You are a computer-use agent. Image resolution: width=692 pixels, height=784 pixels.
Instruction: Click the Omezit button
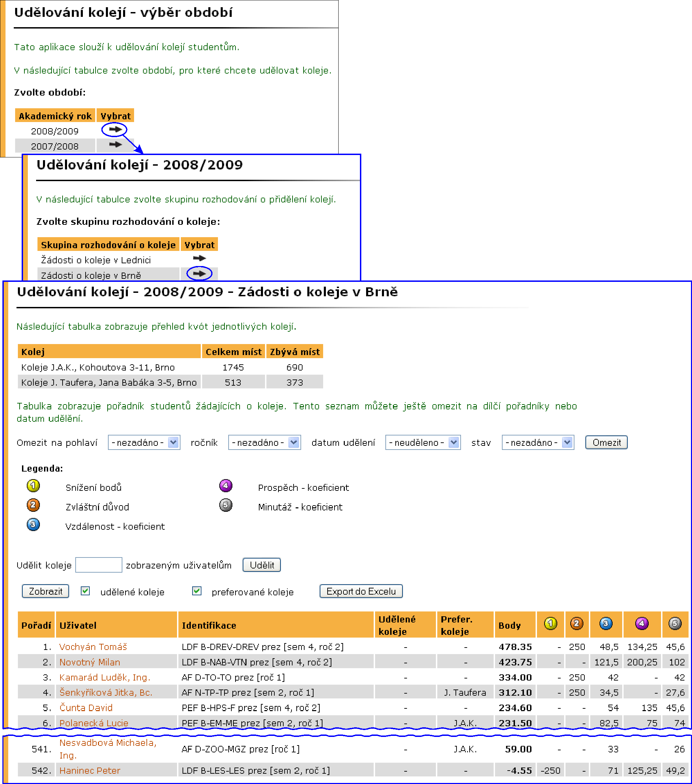[x=606, y=442]
